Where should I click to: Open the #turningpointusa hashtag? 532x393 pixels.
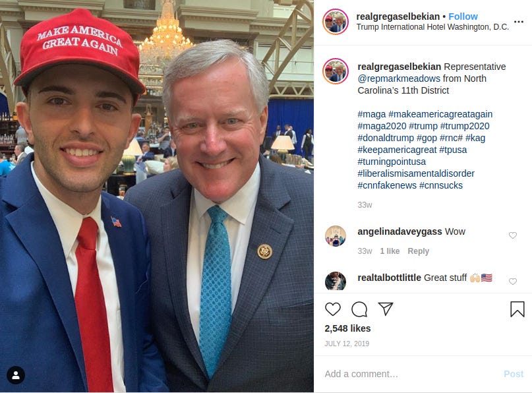[x=392, y=162]
